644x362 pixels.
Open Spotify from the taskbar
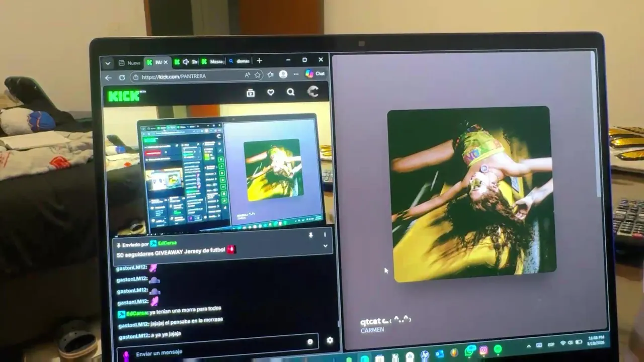click(498, 349)
